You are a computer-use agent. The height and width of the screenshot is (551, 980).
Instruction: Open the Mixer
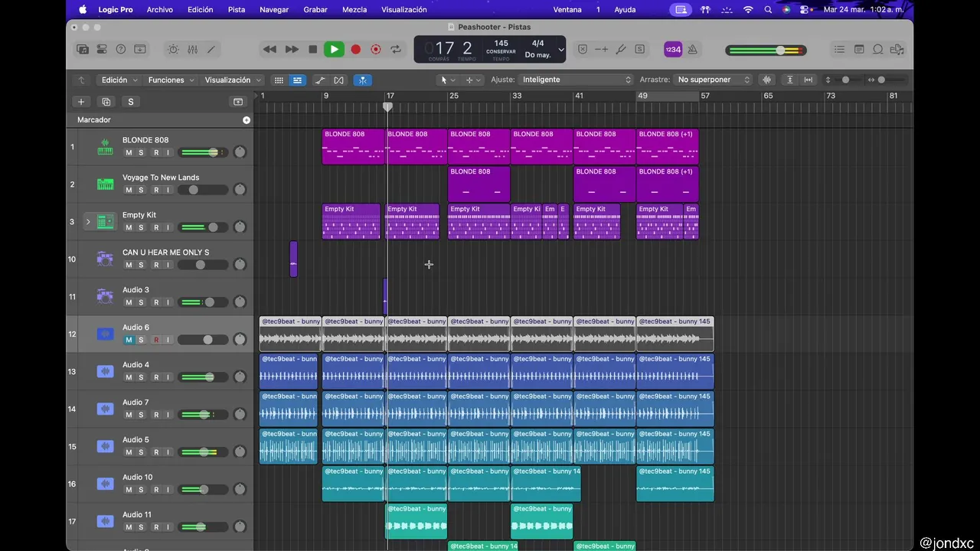[x=192, y=49]
